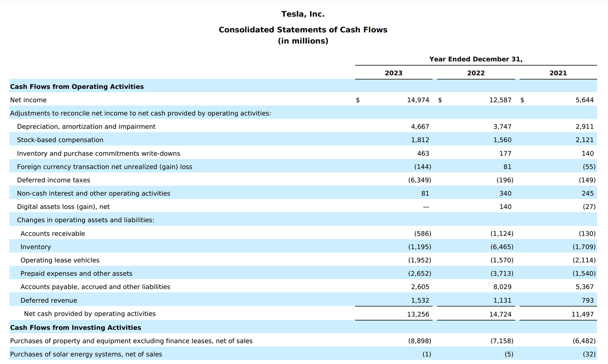Click 'Foreign currency transaction net unrealized' label

[x=105, y=167]
